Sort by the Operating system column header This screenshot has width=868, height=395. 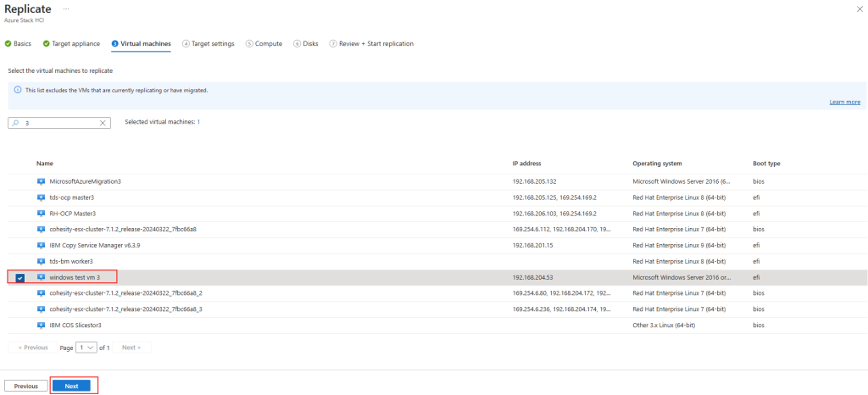pyautogui.click(x=657, y=164)
